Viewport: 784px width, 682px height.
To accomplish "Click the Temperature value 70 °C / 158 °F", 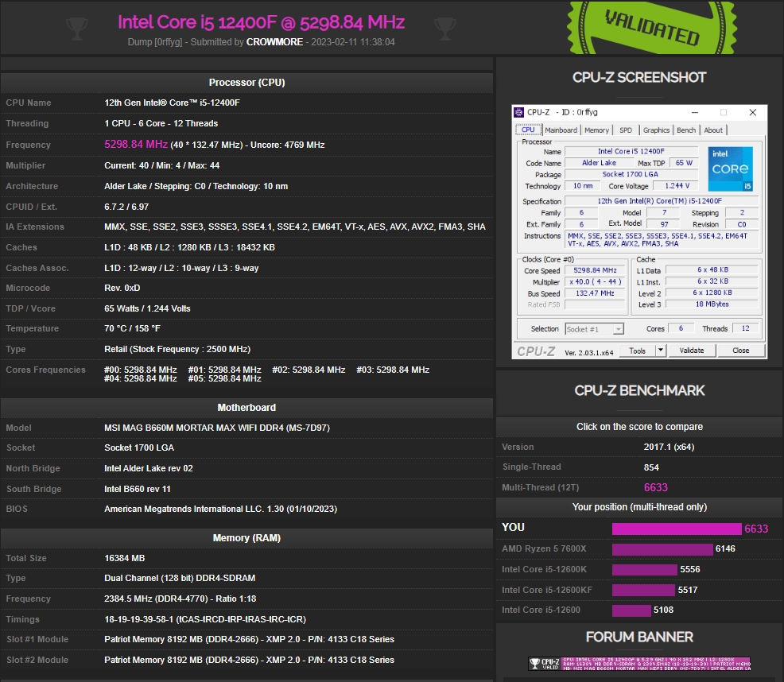I will click(133, 328).
